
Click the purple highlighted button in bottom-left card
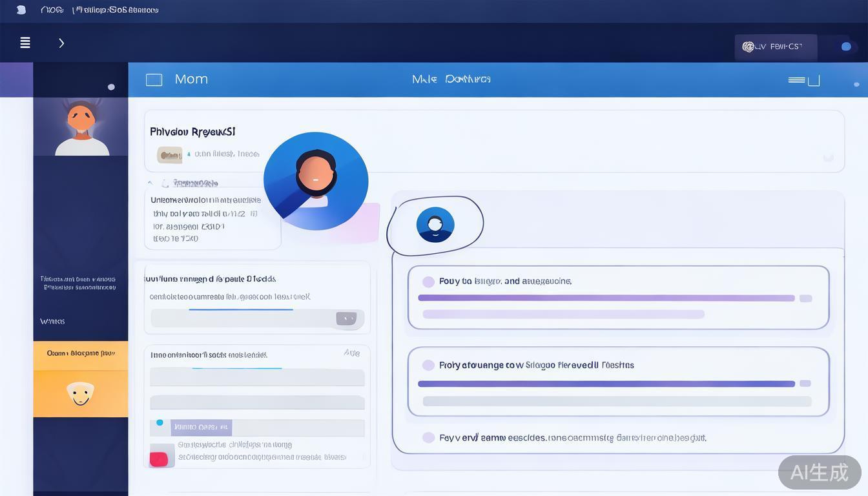click(x=201, y=427)
